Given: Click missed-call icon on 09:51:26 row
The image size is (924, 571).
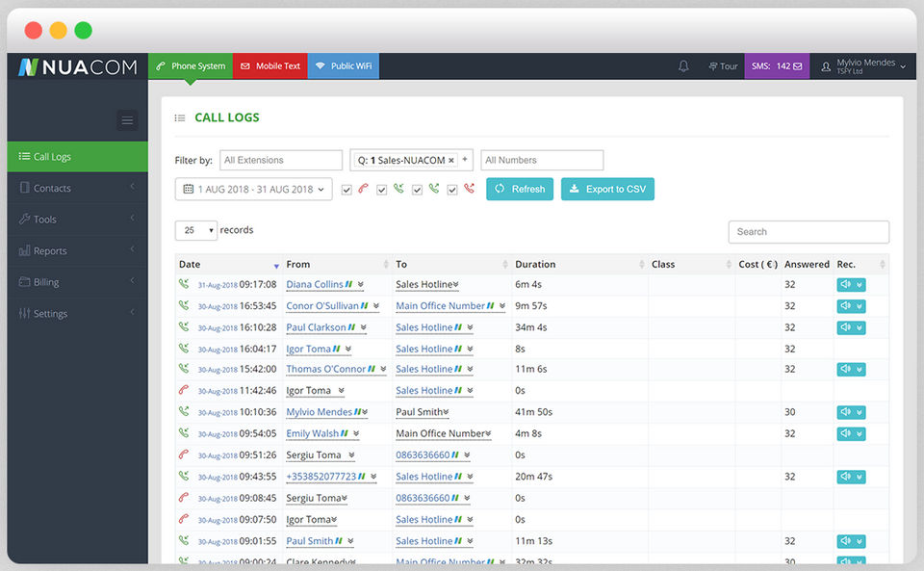Looking at the screenshot, I should click(184, 454).
